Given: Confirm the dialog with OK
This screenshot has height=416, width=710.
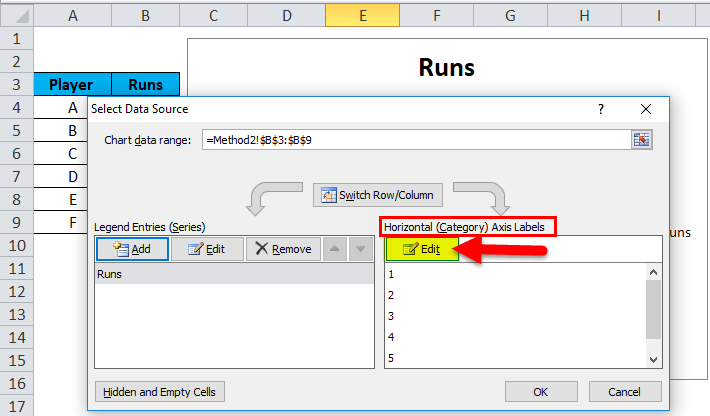Looking at the screenshot, I should (x=541, y=392).
